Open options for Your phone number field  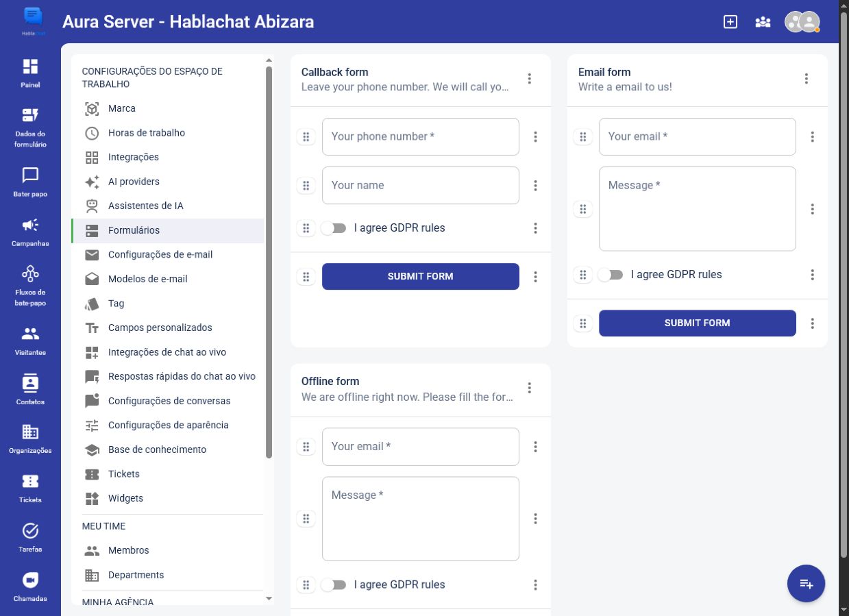536,137
